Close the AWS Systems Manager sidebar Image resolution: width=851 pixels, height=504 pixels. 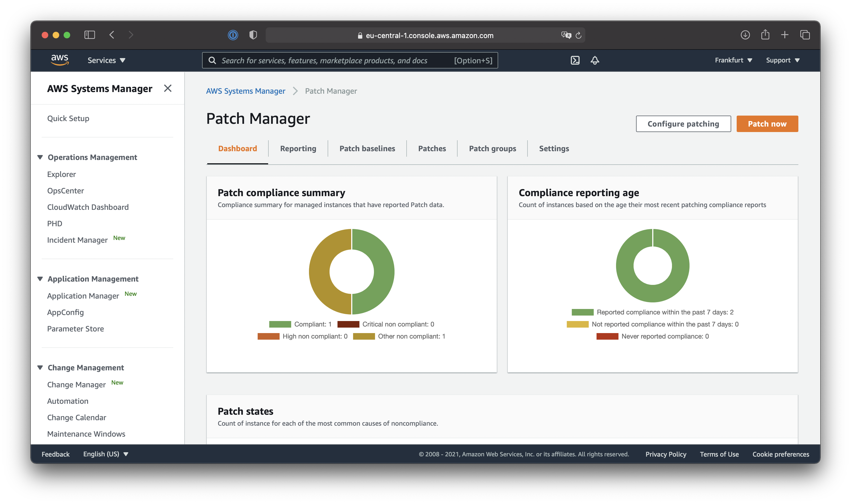click(x=168, y=88)
